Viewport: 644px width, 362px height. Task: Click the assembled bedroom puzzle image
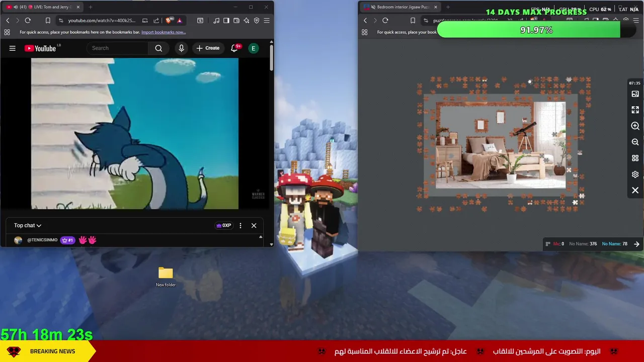[x=501, y=146]
